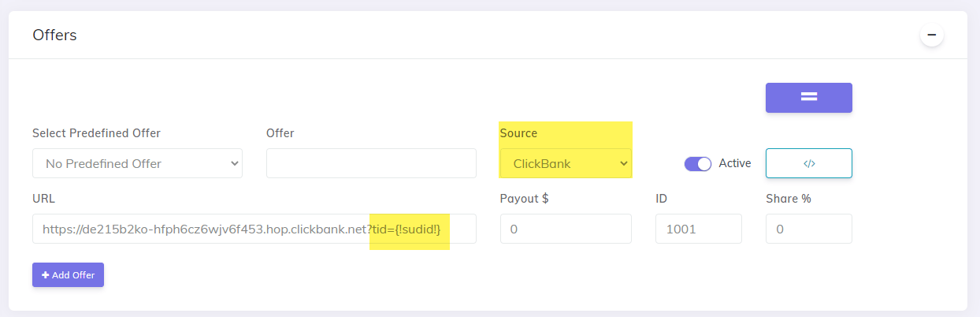The image size is (980, 317).
Task: Click the URL field label
Action: click(44, 199)
